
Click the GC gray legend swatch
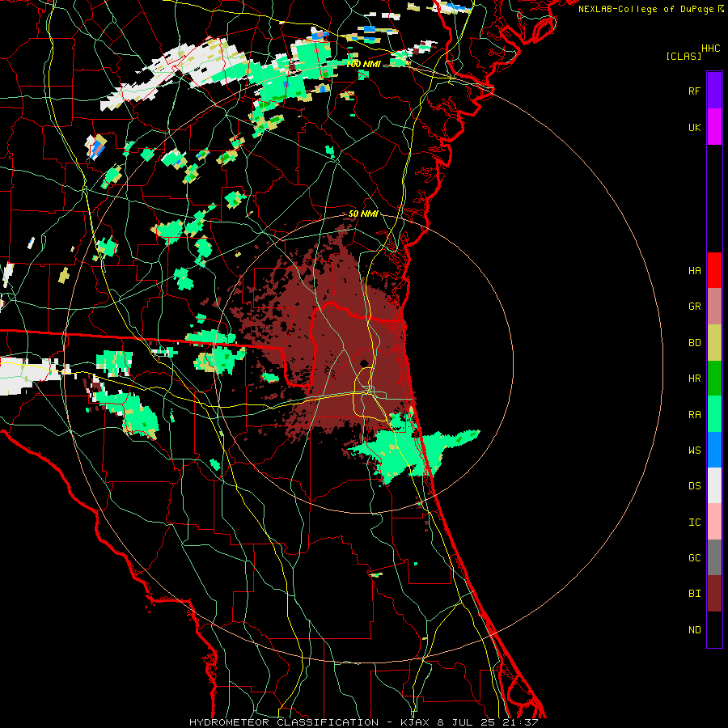click(714, 557)
